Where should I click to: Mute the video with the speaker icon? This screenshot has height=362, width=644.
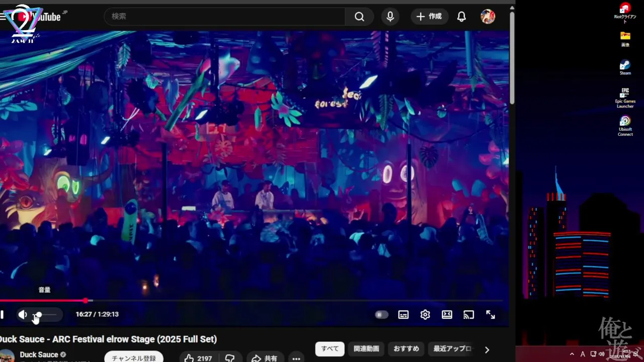[x=23, y=315]
